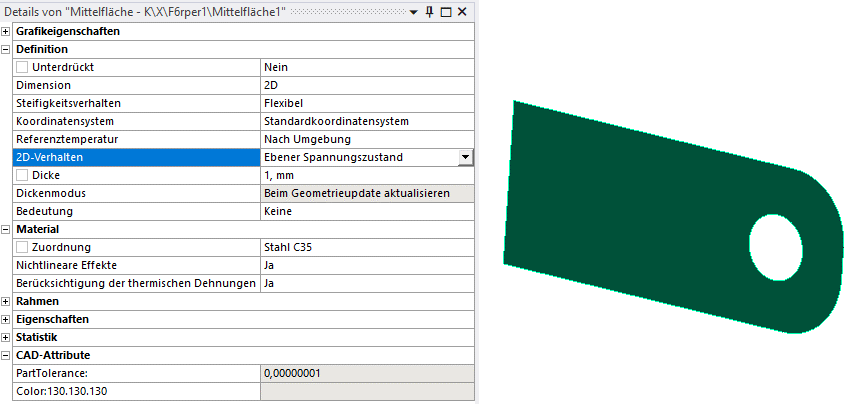Expand the Statistik section
The image size is (864, 404).
click(x=6, y=337)
